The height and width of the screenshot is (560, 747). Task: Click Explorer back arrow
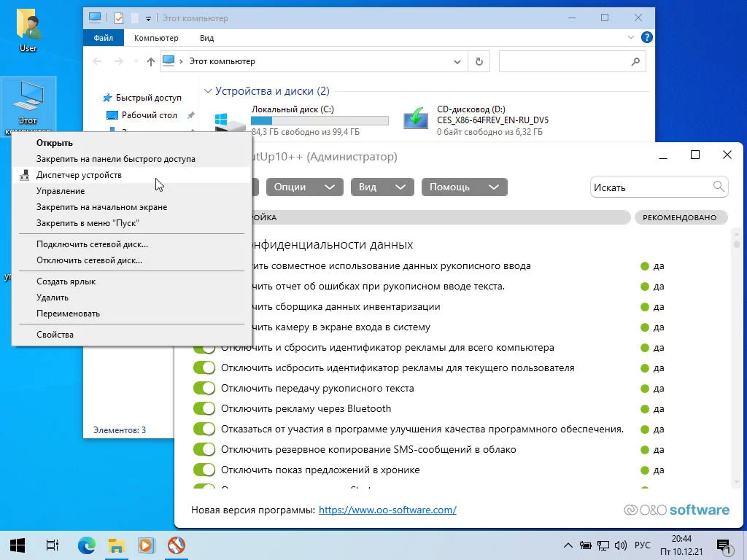click(x=97, y=61)
